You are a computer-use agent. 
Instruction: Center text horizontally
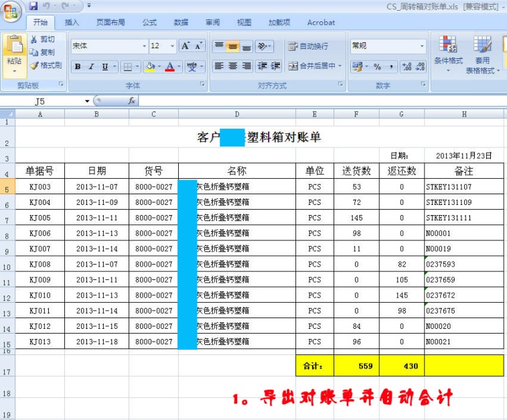pyautogui.click(x=233, y=66)
